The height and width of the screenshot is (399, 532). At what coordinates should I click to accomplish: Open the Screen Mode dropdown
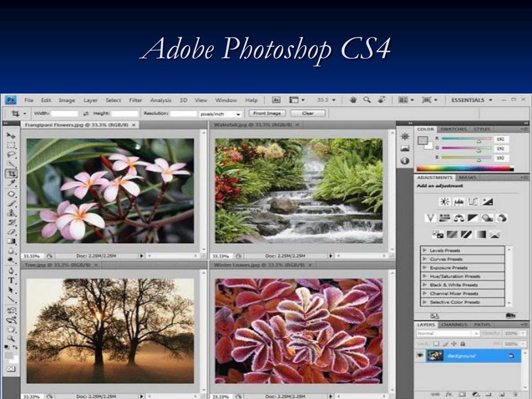(429, 100)
